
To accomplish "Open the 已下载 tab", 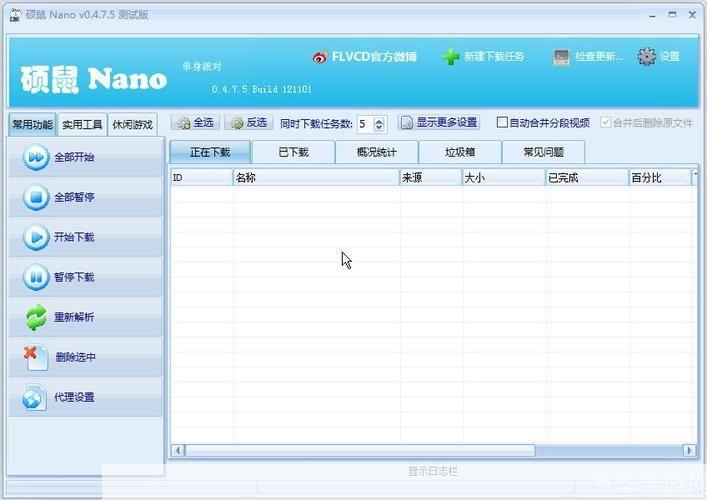I will (294, 152).
